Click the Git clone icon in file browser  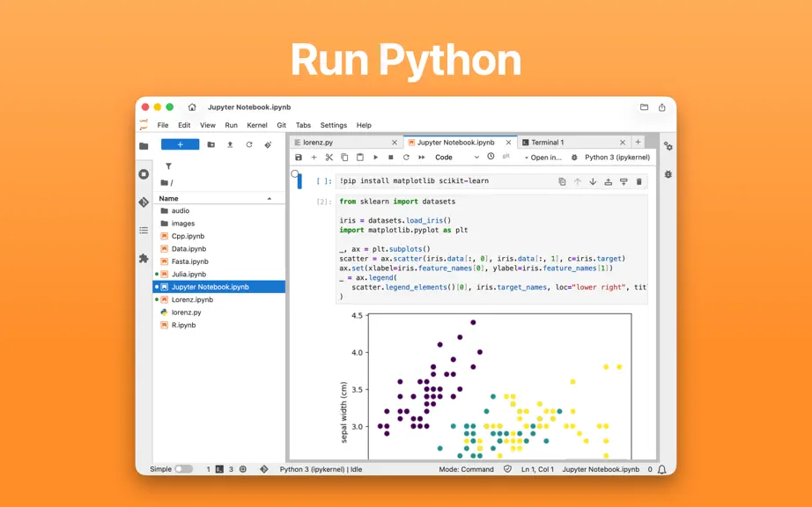coord(268,145)
